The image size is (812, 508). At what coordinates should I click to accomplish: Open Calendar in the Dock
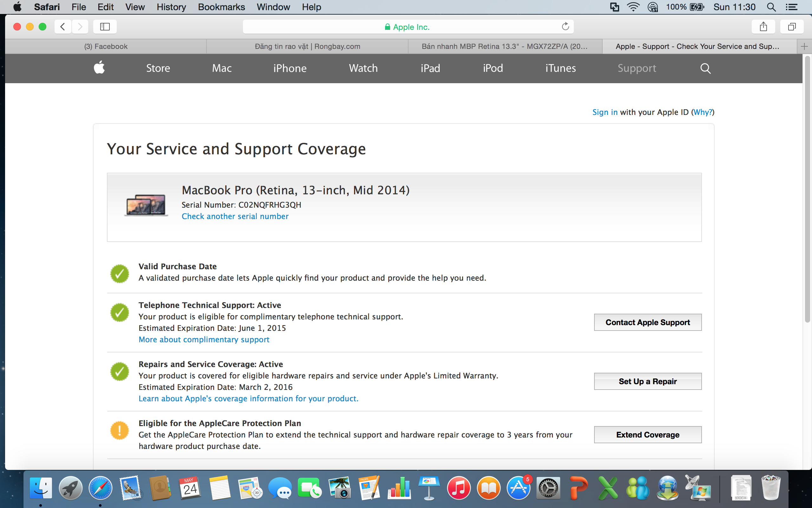point(190,488)
